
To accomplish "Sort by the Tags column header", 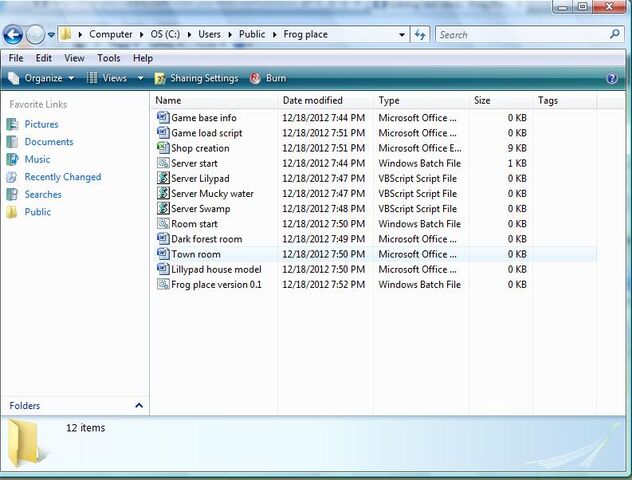I will (x=565, y=100).
